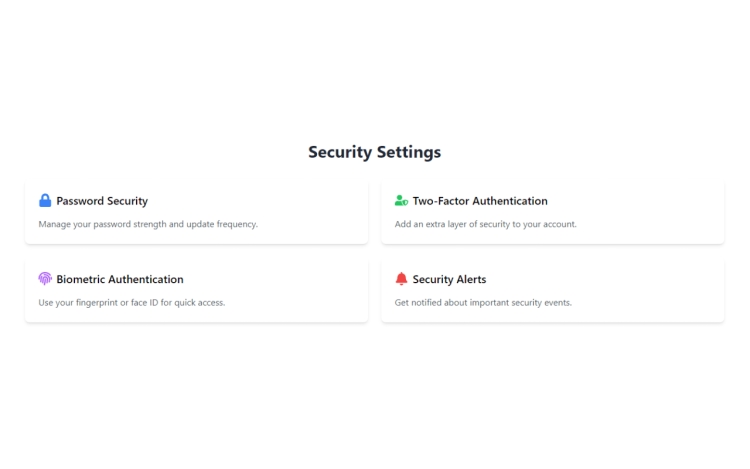Open the Password Security heading

(x=102, y=201)
